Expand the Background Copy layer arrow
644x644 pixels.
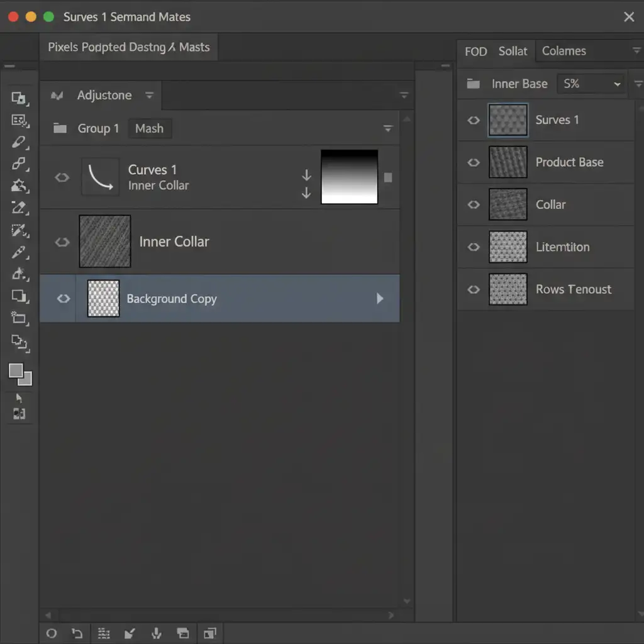[380, 299]
